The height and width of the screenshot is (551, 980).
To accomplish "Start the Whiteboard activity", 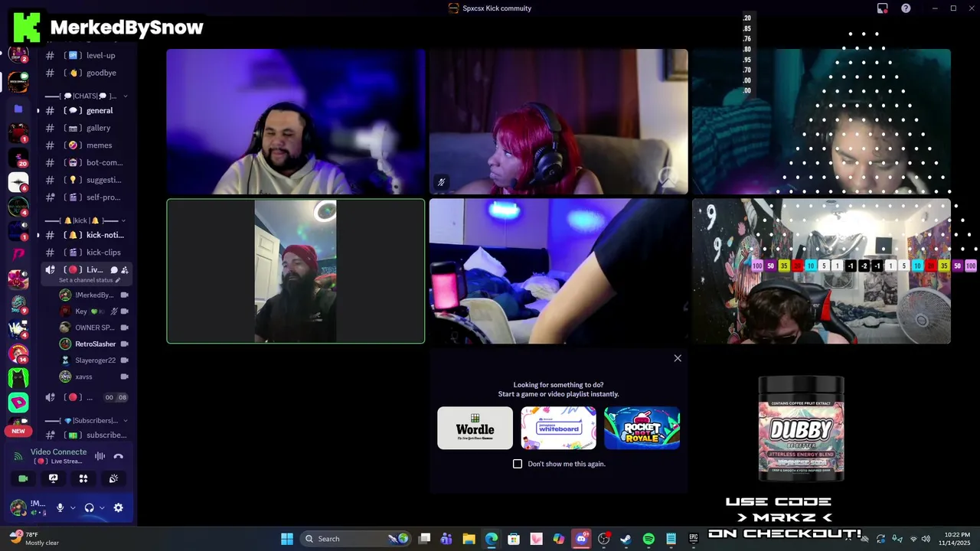I will click(558, 428).
